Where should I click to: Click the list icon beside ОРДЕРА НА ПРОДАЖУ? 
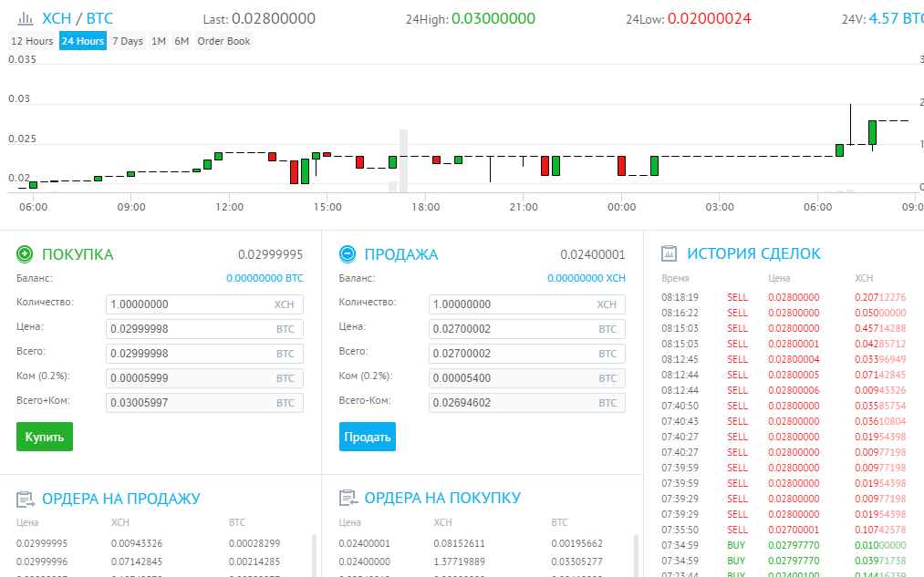point(26,498)
